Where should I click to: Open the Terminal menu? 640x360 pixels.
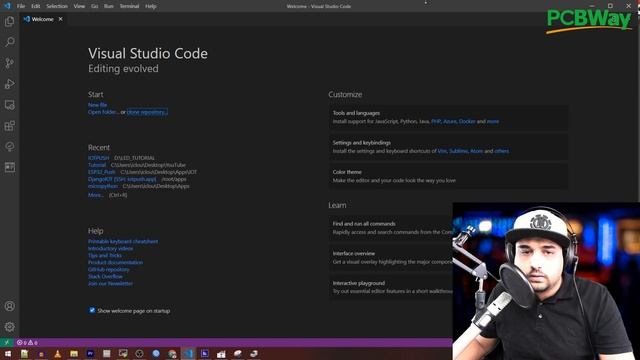tap(129, 6)
